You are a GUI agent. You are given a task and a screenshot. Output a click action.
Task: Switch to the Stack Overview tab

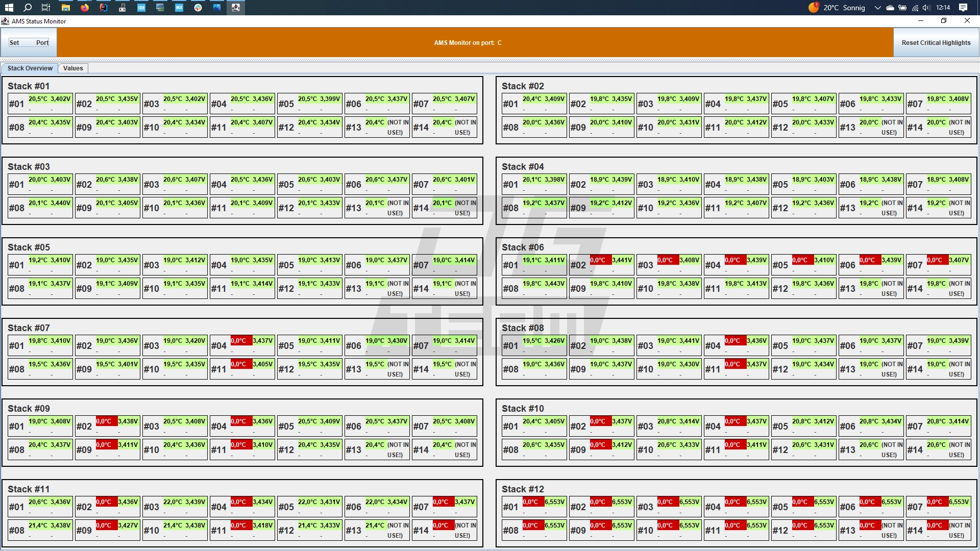[x=30, y=68]
